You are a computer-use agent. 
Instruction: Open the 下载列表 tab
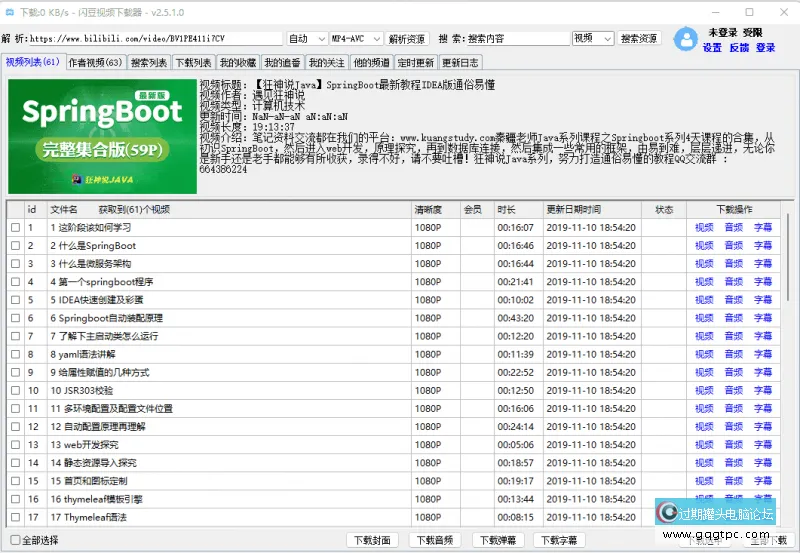(x=193, y=63)
